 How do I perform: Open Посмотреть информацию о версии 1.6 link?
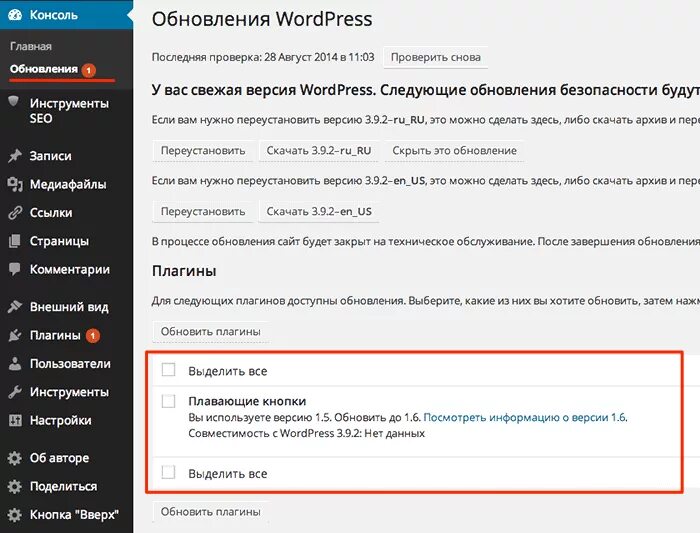[x=525, y=417]
